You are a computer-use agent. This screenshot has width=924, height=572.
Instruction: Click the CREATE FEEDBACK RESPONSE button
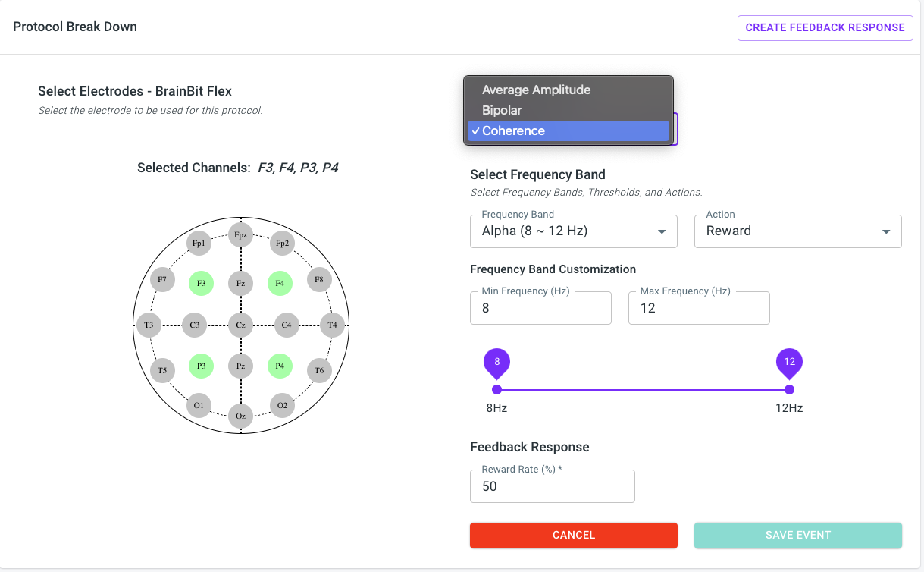[x=825, y=27]
